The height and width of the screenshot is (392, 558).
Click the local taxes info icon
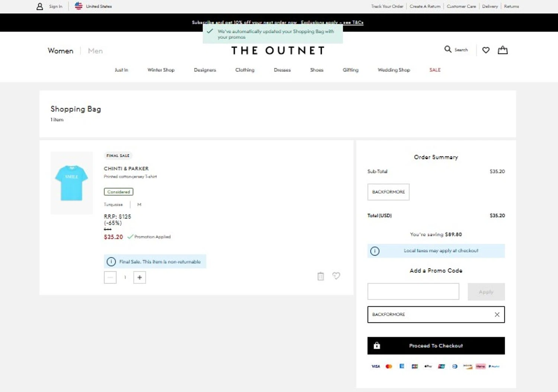[375, 251]
